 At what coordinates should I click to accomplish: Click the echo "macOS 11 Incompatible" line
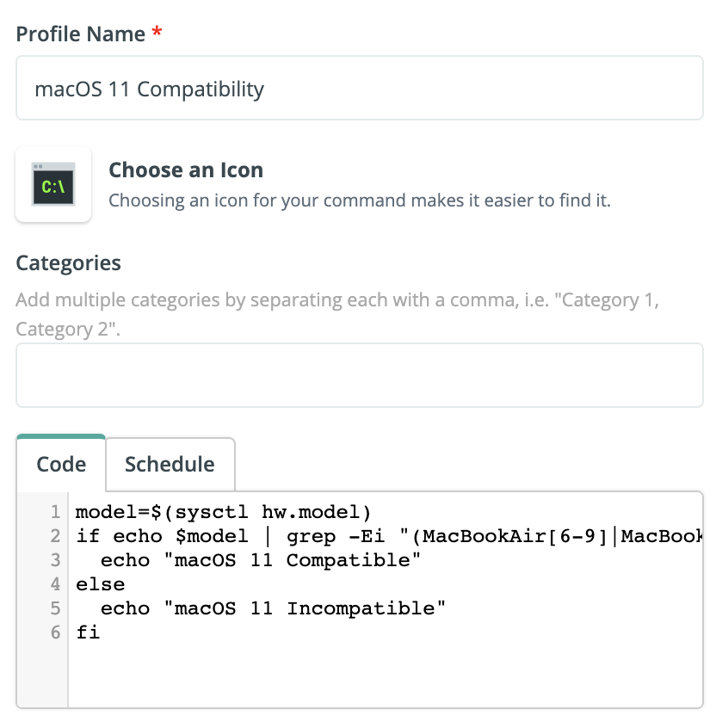pyautogui.click(x=273, y=608)
